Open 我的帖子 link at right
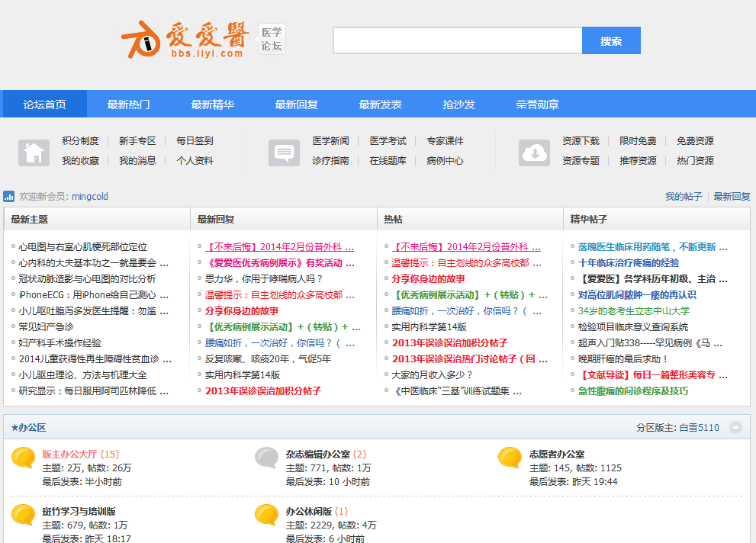 [x=684, y=197]
